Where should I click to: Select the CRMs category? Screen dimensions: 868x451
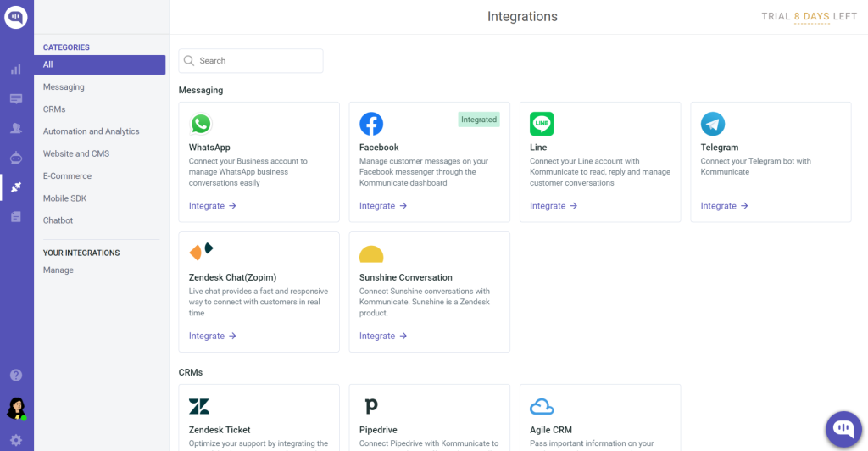coord(54,109)
